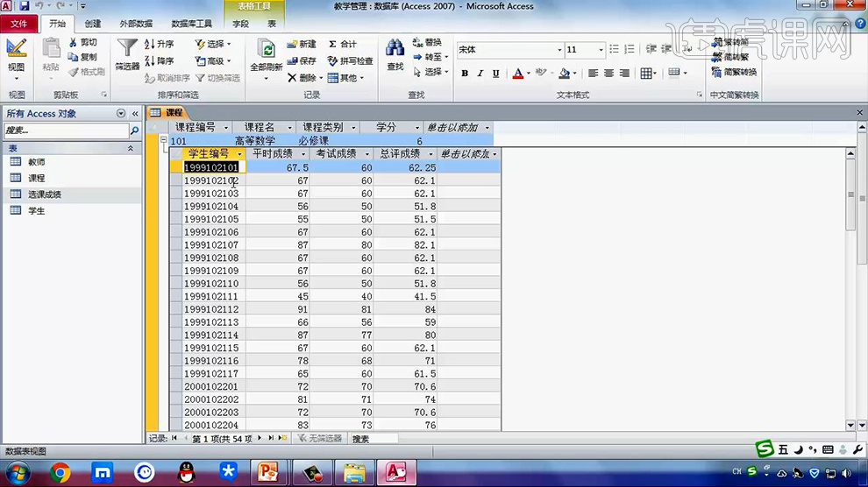
Task: Save the record with 保存
Action: click(x=302, y=60)
